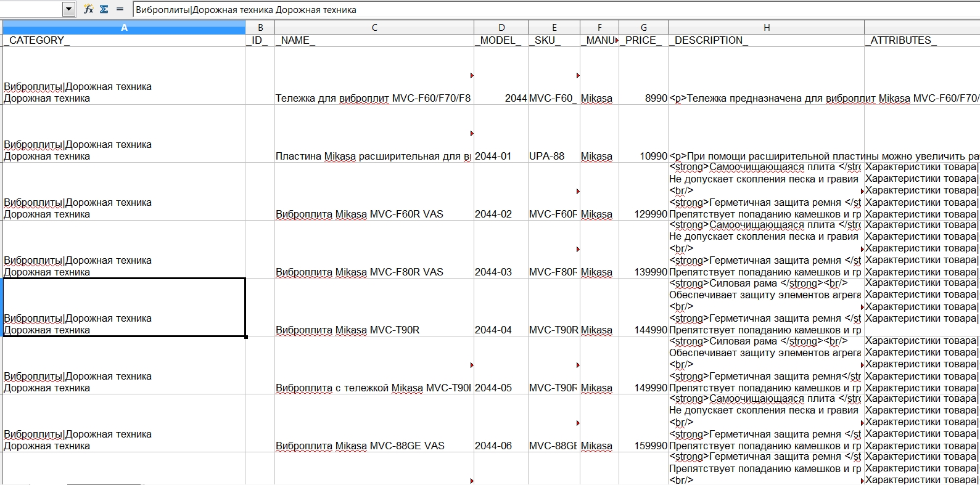Select the price cell 10990
This screenshot has width=980, height=485.
pyautogui.click(x=644, y=133)
